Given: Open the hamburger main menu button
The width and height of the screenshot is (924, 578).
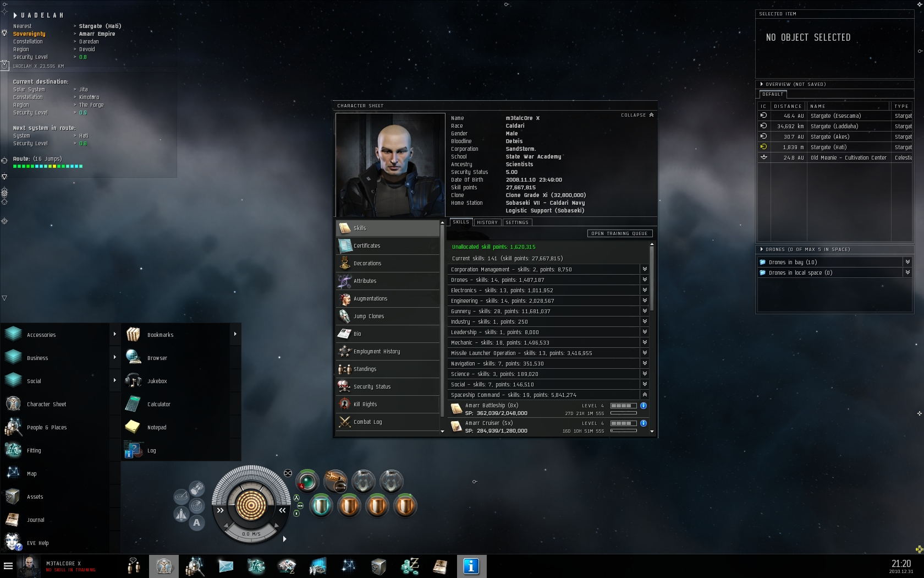Looking at the screenshot, I should click(x=8, y=566).
